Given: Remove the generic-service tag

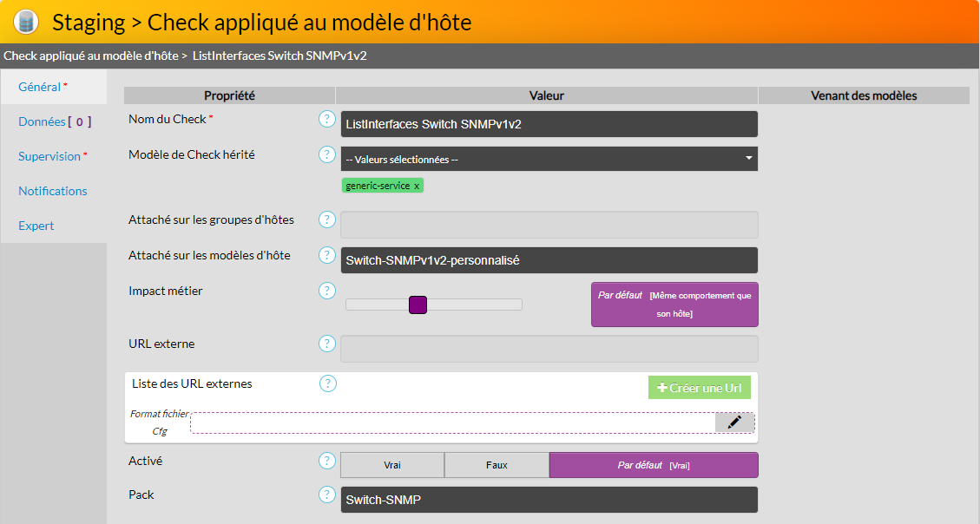Looking at the screenshot, I should pos(417,186).
